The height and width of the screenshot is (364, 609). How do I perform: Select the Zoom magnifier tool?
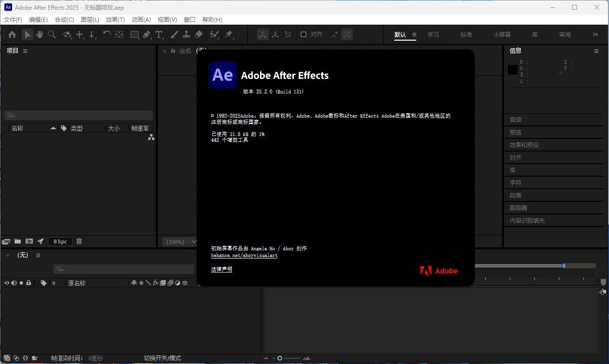coord(51,34)
